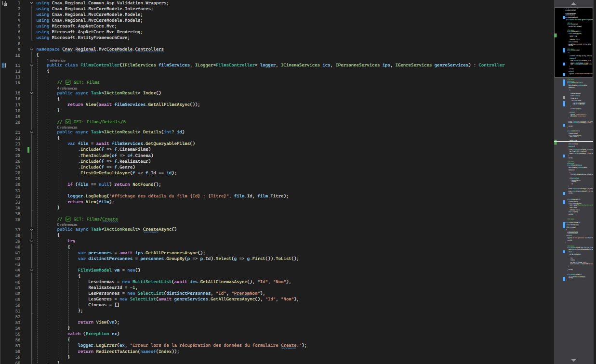Click the green change indicator next to line 24
Image resolution: width=596 pixels, height=364 pixels.
click(x=27, y=149)
